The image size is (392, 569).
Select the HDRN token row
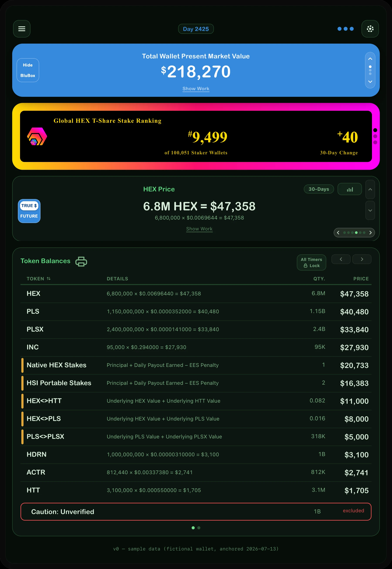click(x=196, y=455)
